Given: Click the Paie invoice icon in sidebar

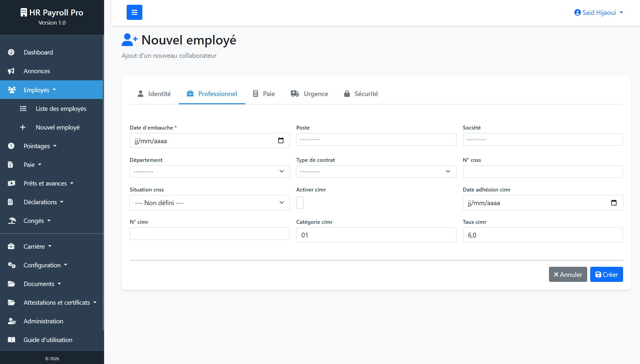Looking at the screenshot, I should [x=10, y=165].
